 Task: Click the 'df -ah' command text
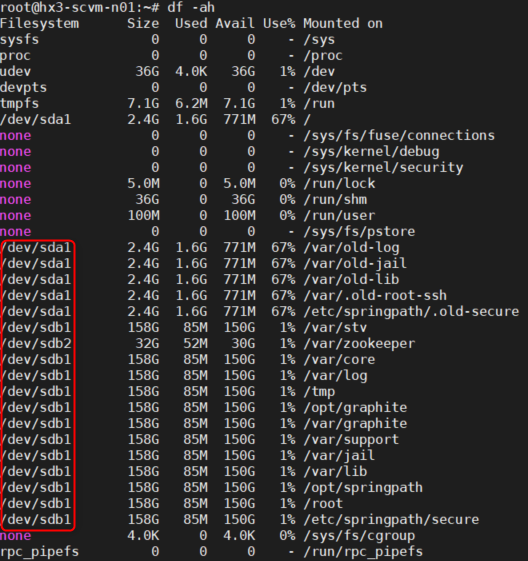[191, 7]
